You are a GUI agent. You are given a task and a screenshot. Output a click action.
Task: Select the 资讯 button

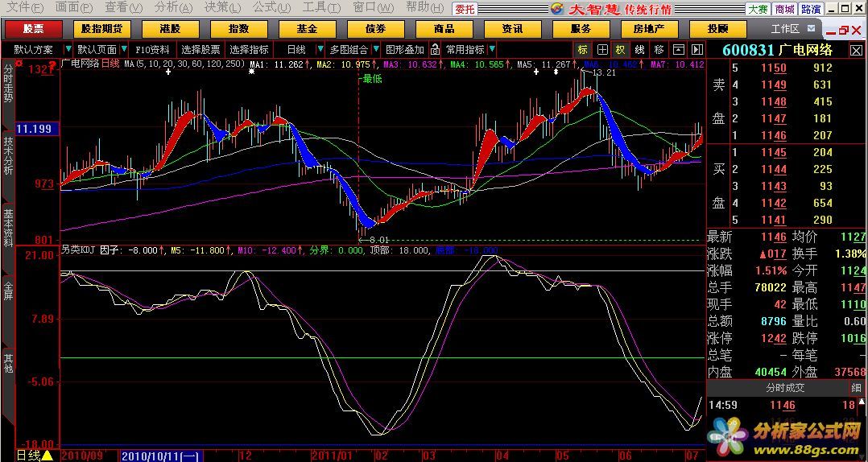tap(513, 29)
